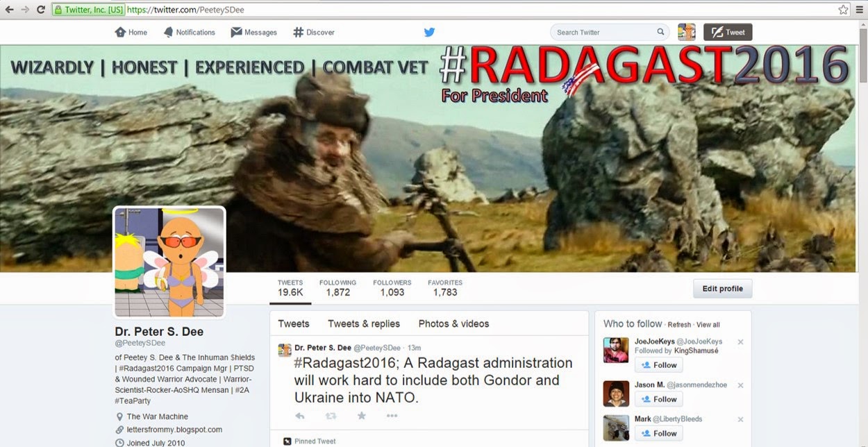The image size is (868, 447).
Task: Click The War Machine location text
Action: tap(157, 416)
